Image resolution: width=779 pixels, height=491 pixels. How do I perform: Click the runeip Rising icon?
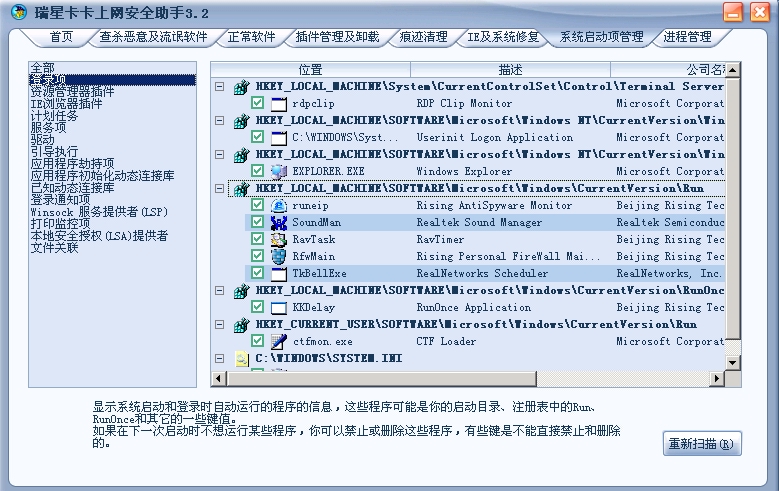(279, 205)
